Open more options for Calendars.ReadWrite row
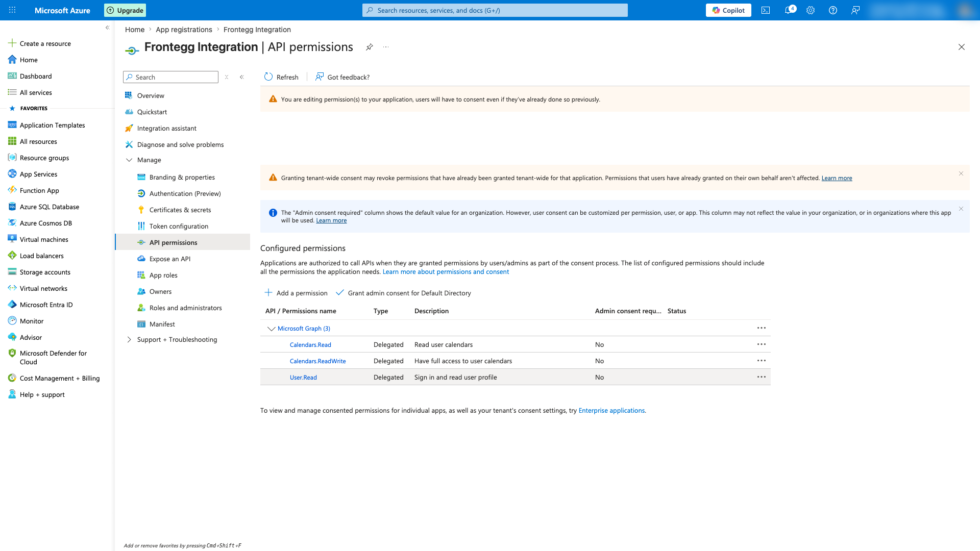 [762, 361]
